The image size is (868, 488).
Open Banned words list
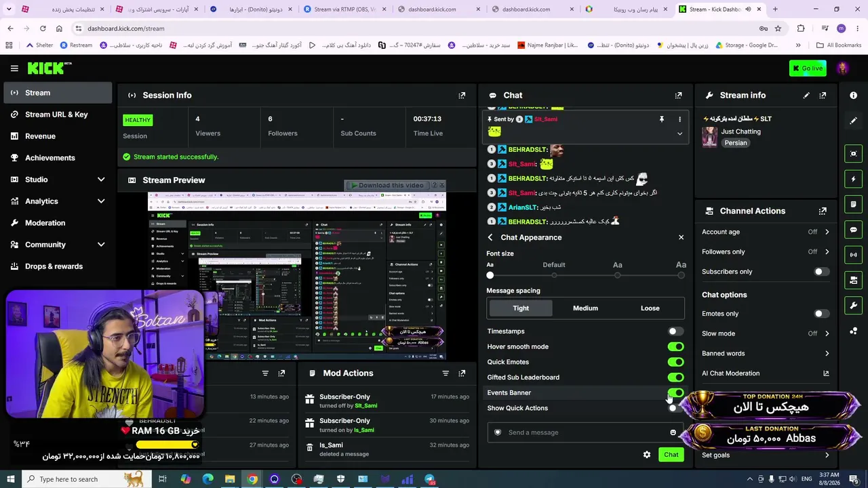coord(766,354)
